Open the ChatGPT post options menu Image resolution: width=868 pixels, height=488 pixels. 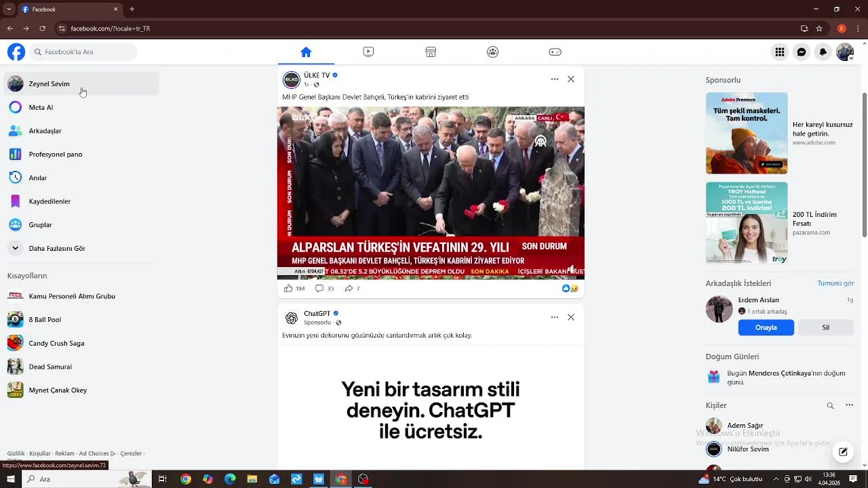555,317
